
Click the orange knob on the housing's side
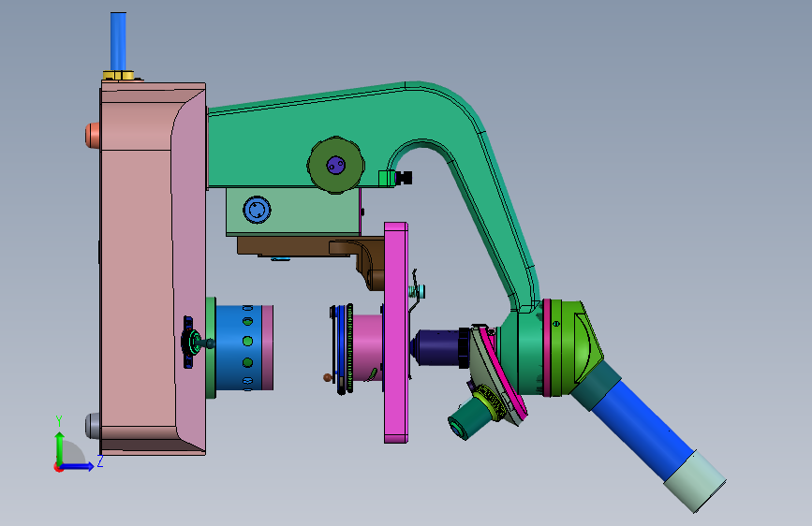click(93, 136)
